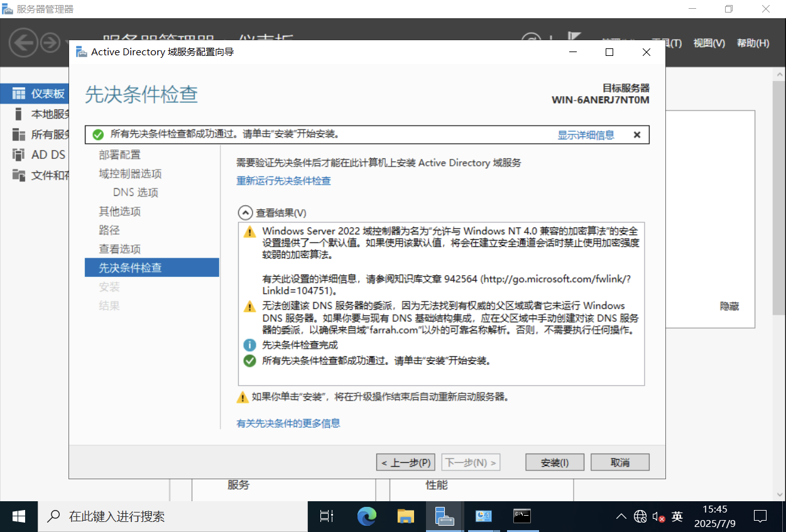Click the network globe tray icon
This screenshot has width=786, height=532.
point(640,516)
